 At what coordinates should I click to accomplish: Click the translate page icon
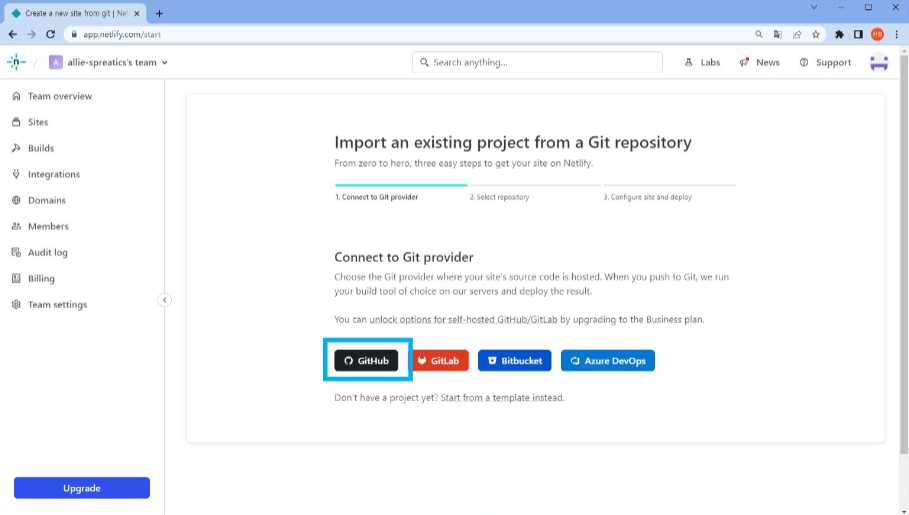point(777,34)
